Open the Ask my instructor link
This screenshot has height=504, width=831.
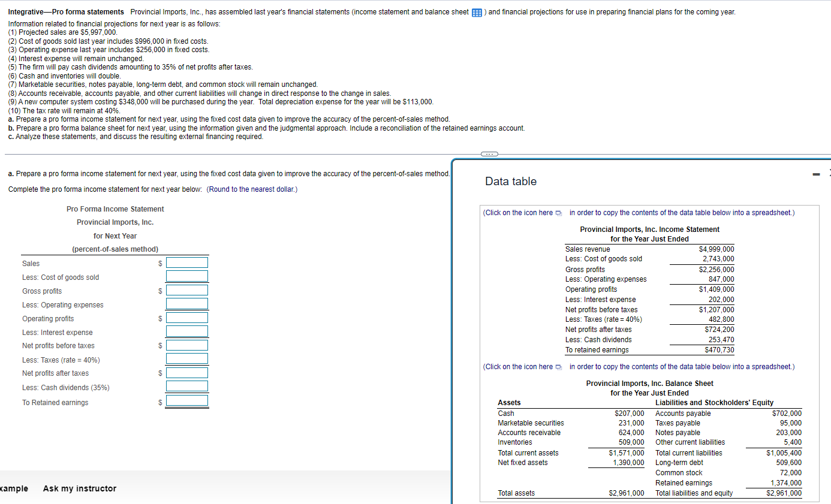coord(79,488)
